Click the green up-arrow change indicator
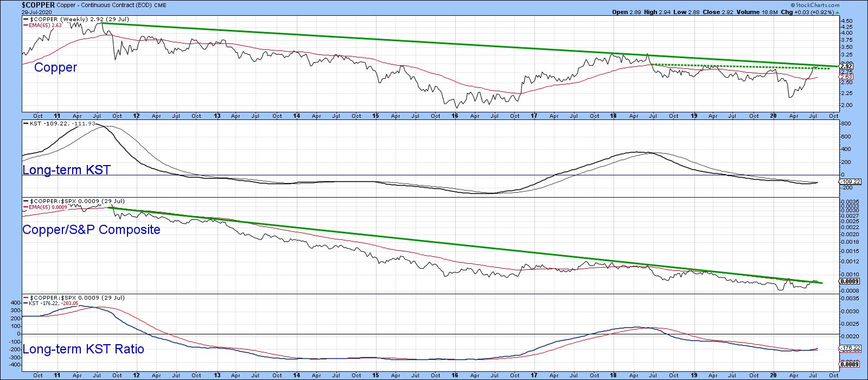This screenshot has width=868, height=380. [x=838, y=11]
